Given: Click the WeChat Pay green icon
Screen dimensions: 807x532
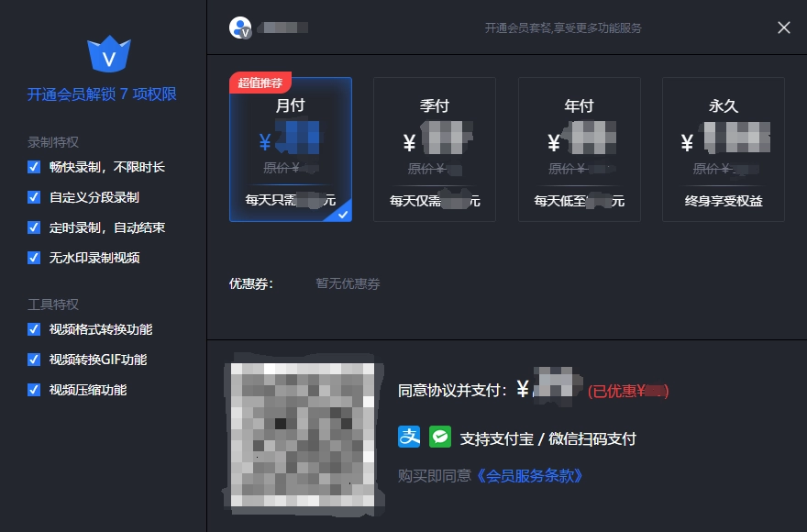Looking at the screenshot, I should point(440,438).
